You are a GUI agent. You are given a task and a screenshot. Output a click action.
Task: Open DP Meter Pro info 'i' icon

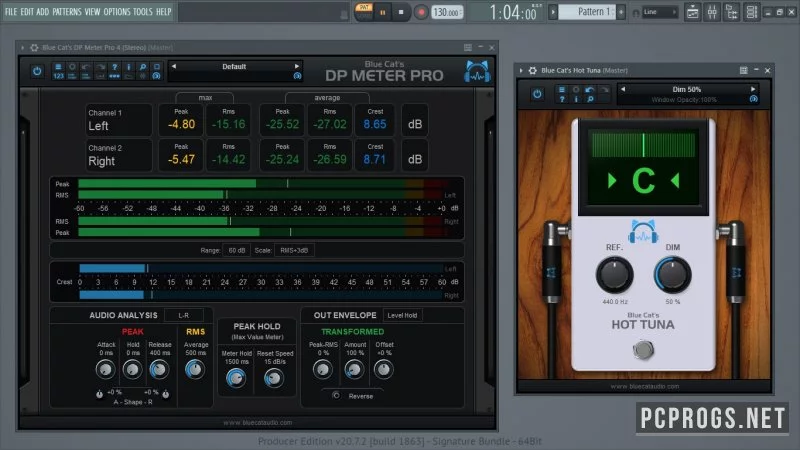[129, 67]
